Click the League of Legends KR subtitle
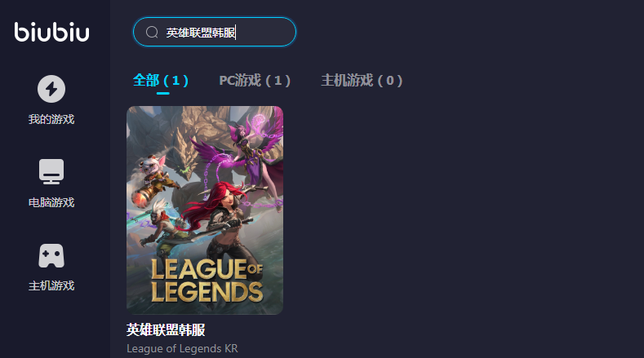The height and width of the screenshot is (358, 644). [x=182, y=348]
